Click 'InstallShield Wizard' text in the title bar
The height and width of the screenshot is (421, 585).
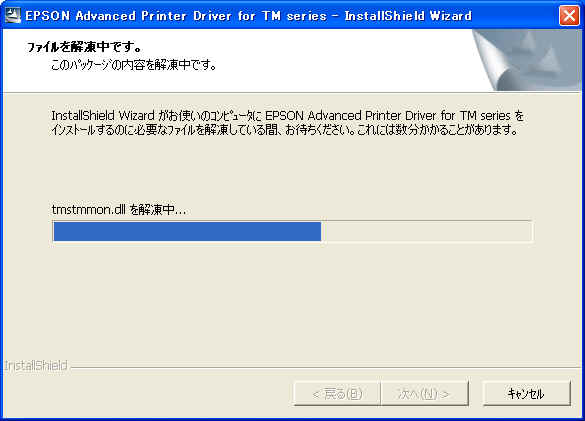coord(408,16)
